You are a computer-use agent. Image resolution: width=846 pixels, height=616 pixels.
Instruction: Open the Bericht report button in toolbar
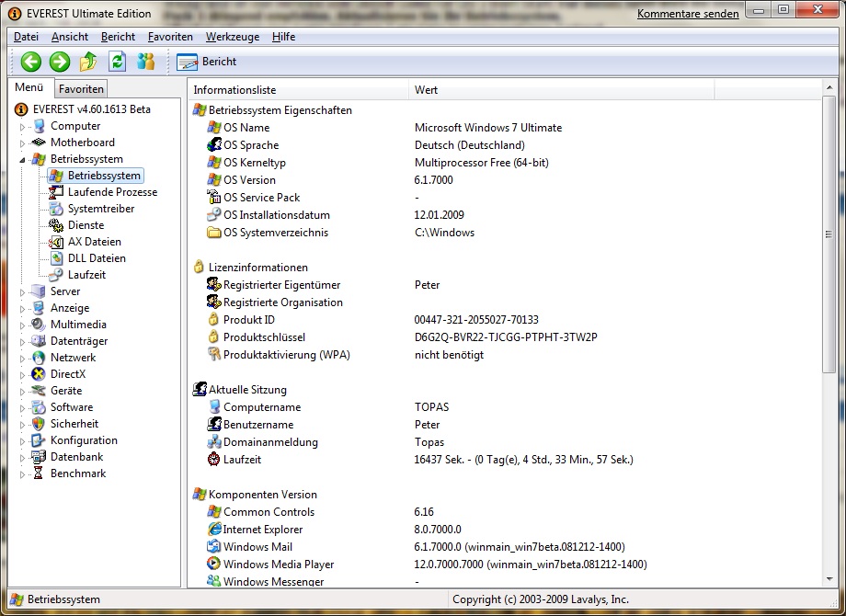click(207, 62)
